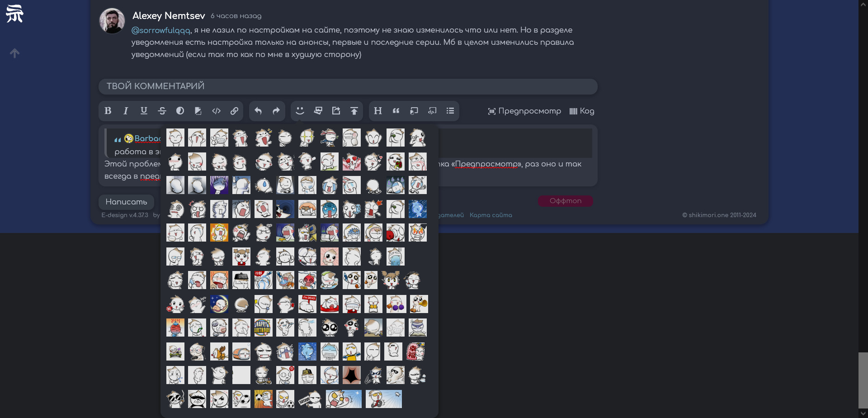Insert a heading with H icon
This screenshot has height=418, width=868.
point(378,111)
